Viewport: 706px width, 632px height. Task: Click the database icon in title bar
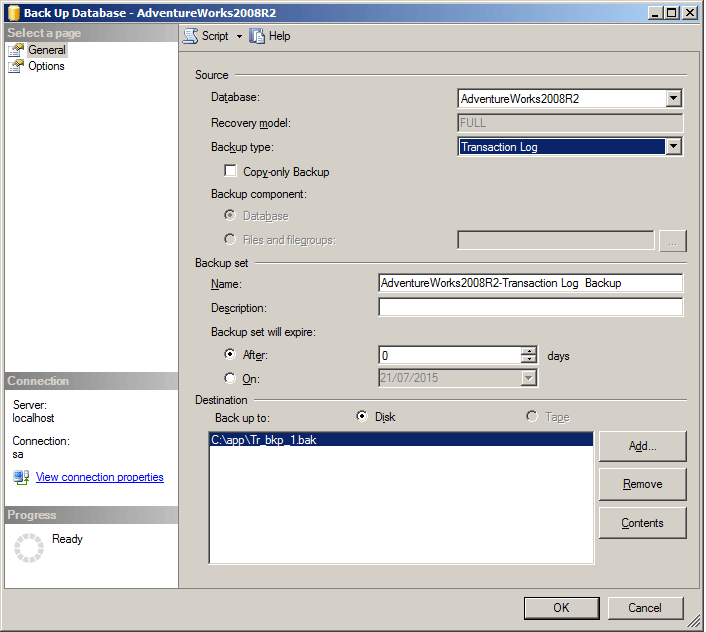pos(14,13)
